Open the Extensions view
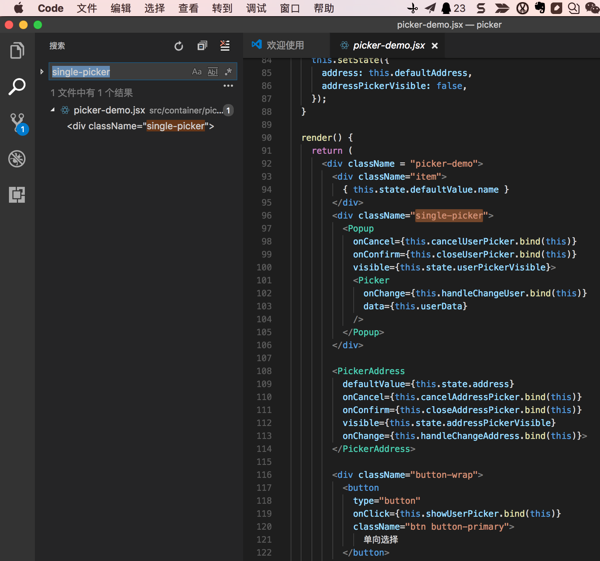 point(17,195)
